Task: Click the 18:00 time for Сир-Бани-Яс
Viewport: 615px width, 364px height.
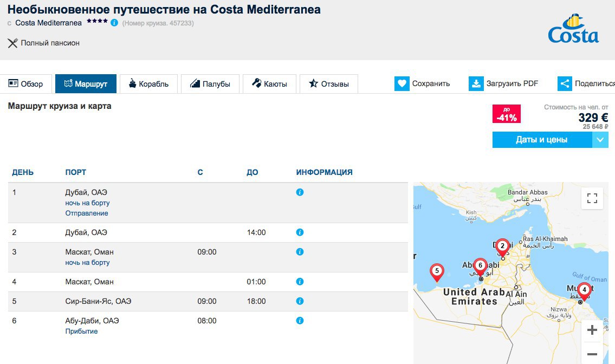Action: (256, 301)
